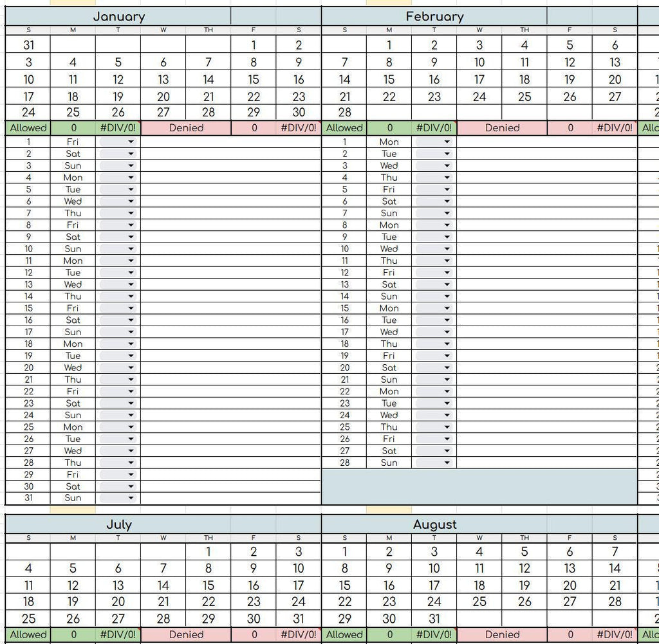
Task: Expand the dropdown for January 31 Sun
Action: [x=118, y=498]
